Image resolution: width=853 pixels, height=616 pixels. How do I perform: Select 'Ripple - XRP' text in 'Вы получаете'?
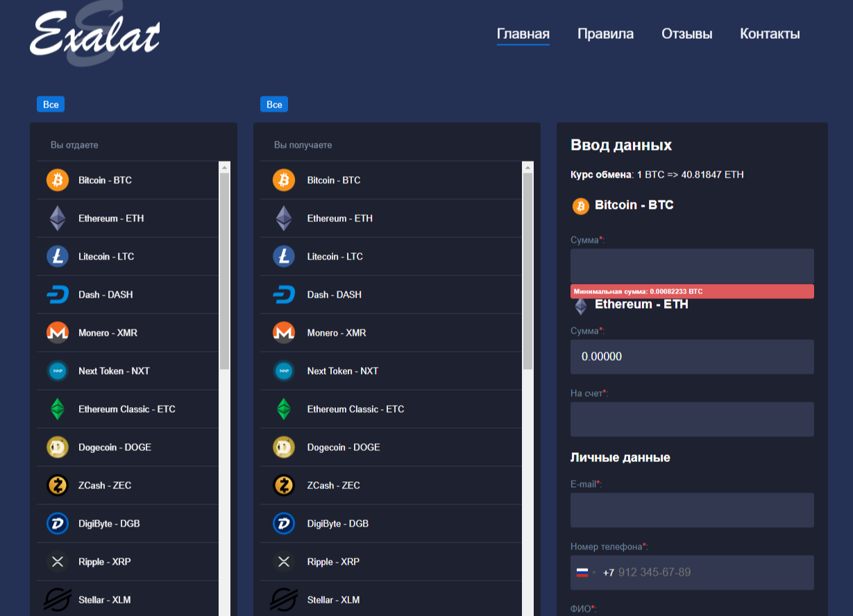click(x=333, y=562)
